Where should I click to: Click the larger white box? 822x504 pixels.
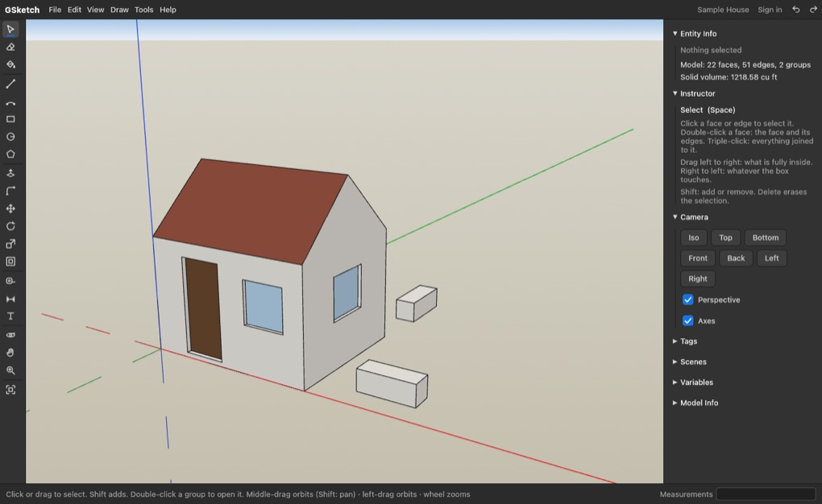click(392, 383)
